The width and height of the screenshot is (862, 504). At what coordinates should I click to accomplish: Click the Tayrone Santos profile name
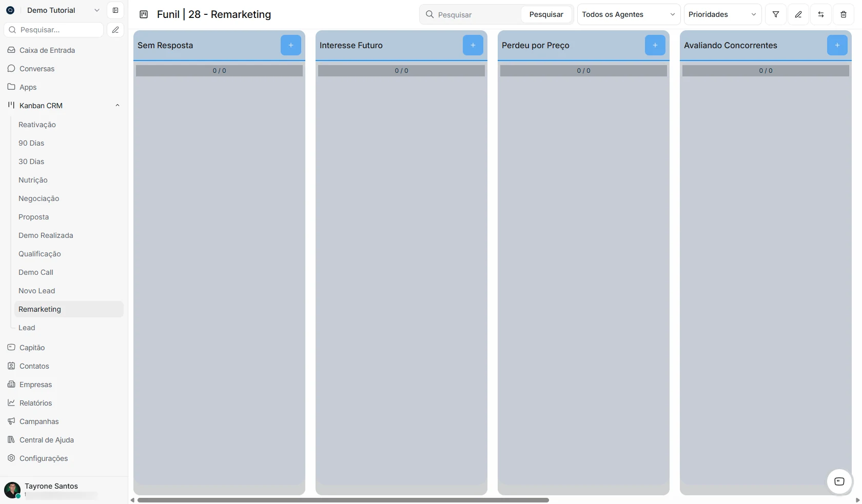(x=51, y=486)
